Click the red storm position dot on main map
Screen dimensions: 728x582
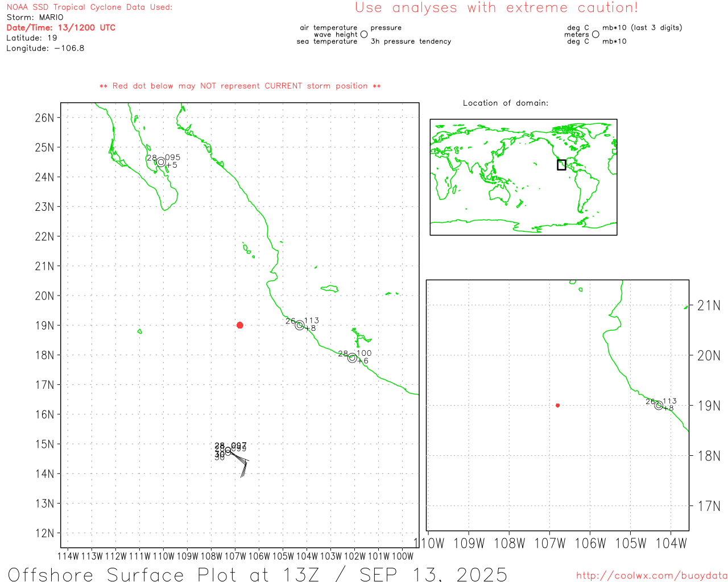[239, 325]
